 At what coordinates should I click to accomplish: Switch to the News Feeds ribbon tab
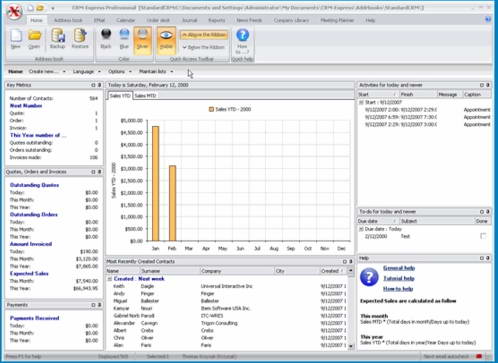click(x=249, y=20)
